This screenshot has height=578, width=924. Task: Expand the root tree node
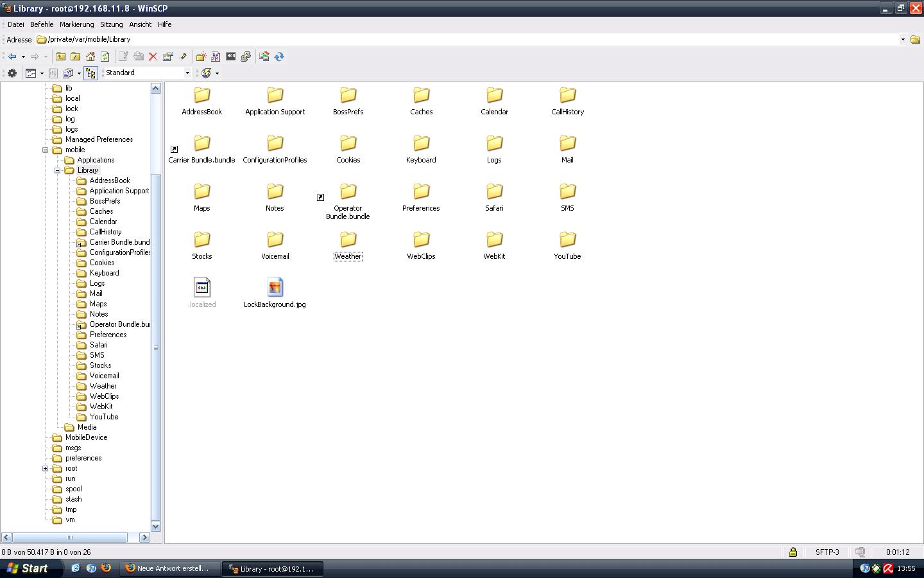point(46,468)
